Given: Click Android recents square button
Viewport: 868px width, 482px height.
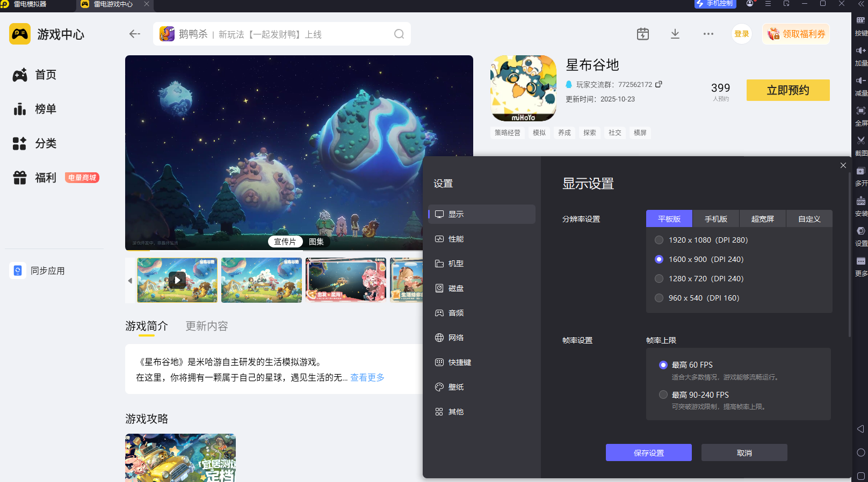Looking at the screenshot, I should (x=860, y=476).
